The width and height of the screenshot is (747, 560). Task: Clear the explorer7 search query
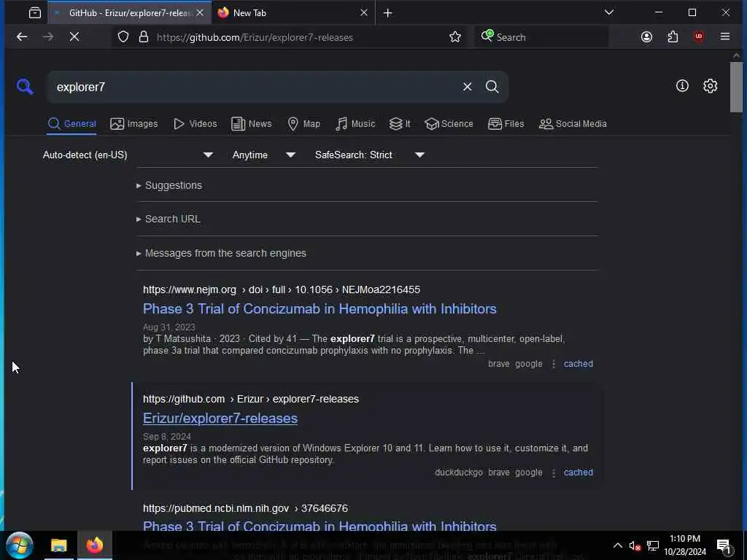click(467, 87)
